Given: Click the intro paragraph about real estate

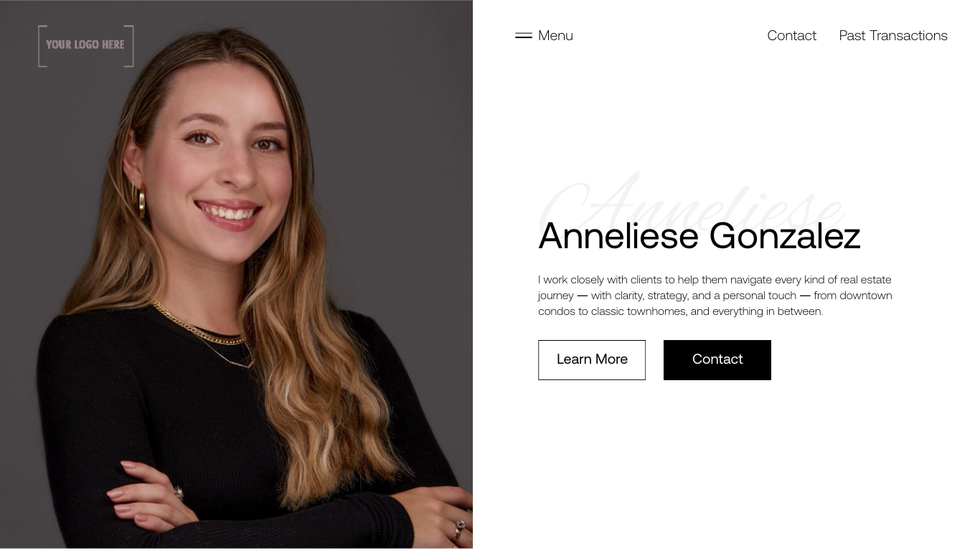Looking at the screenshot, I should (x=715, y=296).
